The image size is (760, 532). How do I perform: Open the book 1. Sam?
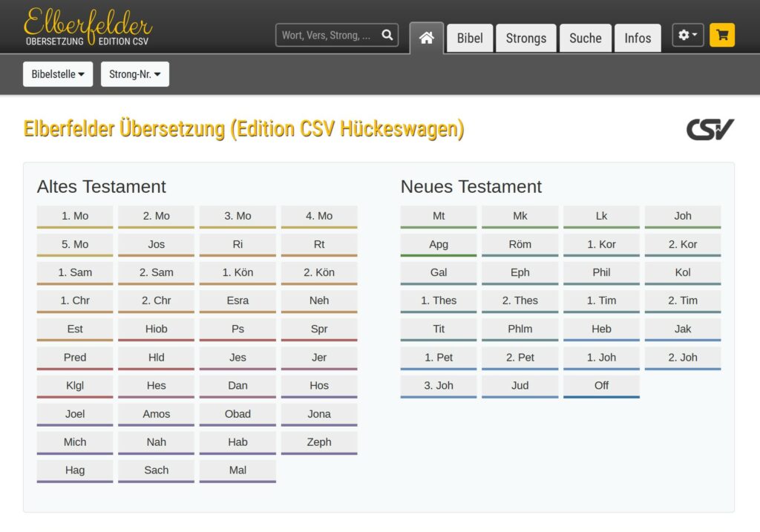(x=75, y=273)
